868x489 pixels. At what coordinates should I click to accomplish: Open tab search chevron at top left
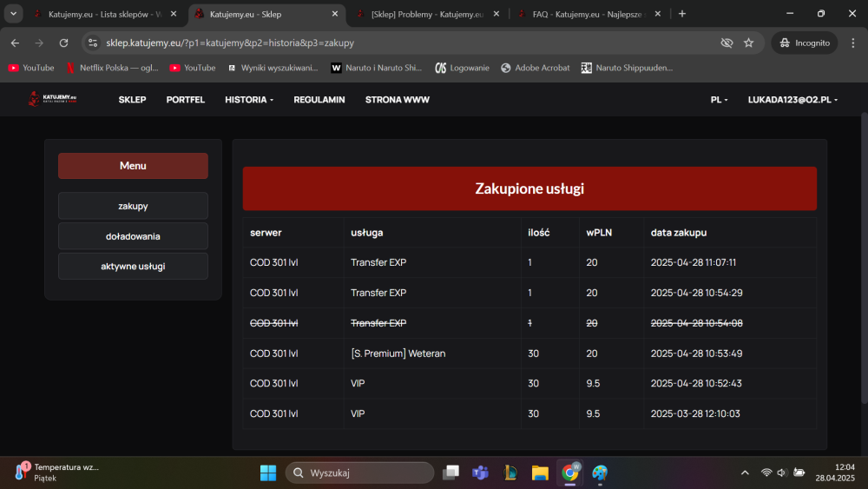(x=13, y=14)
